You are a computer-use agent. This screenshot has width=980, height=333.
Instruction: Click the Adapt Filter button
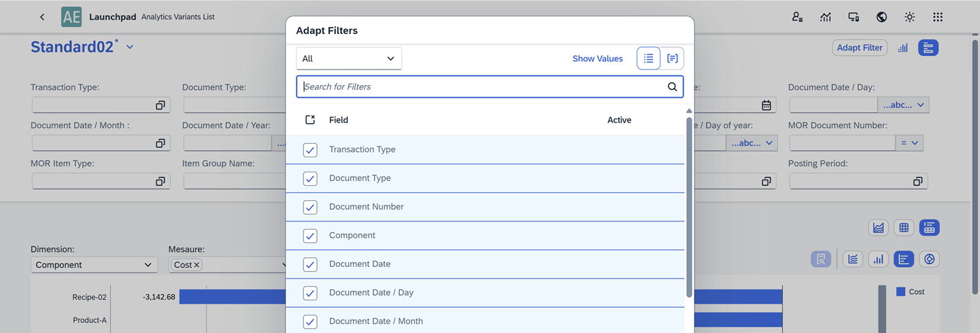860,48
